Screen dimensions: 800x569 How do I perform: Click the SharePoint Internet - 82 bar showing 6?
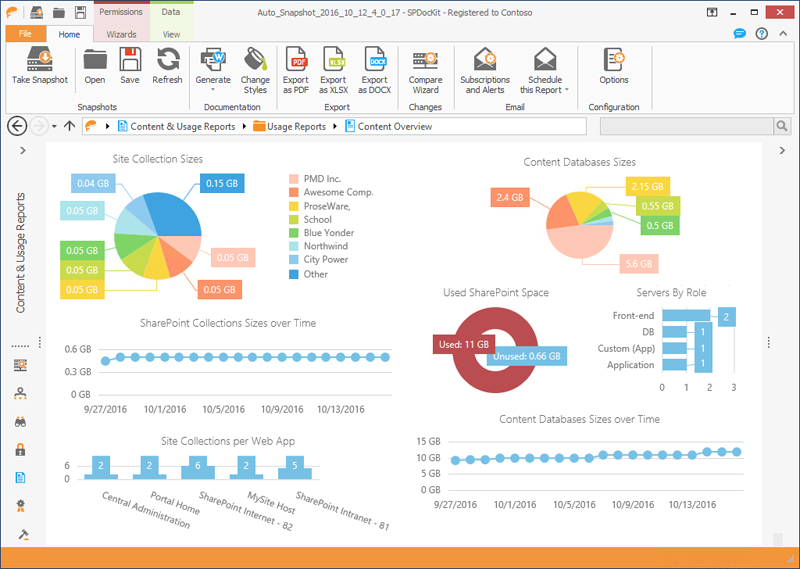tap(197, 467)
